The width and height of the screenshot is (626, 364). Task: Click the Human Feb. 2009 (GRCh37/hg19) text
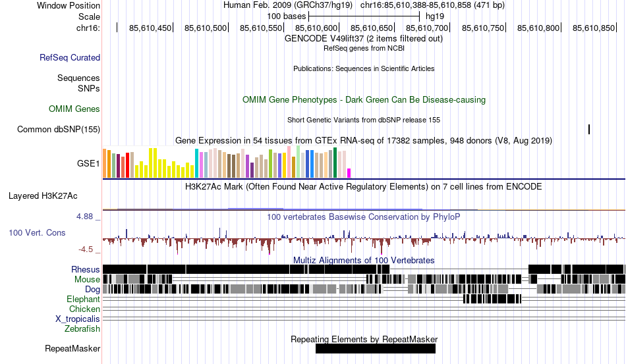pos(288,5)
